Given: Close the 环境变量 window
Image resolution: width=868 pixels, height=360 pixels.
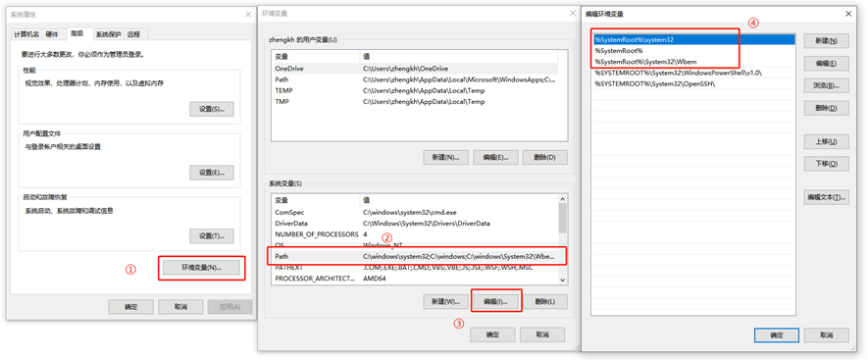Looking at the screenshot, I should tap(572, 14).
